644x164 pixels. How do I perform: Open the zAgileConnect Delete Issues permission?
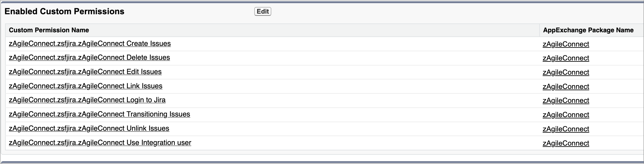(89, 58)
